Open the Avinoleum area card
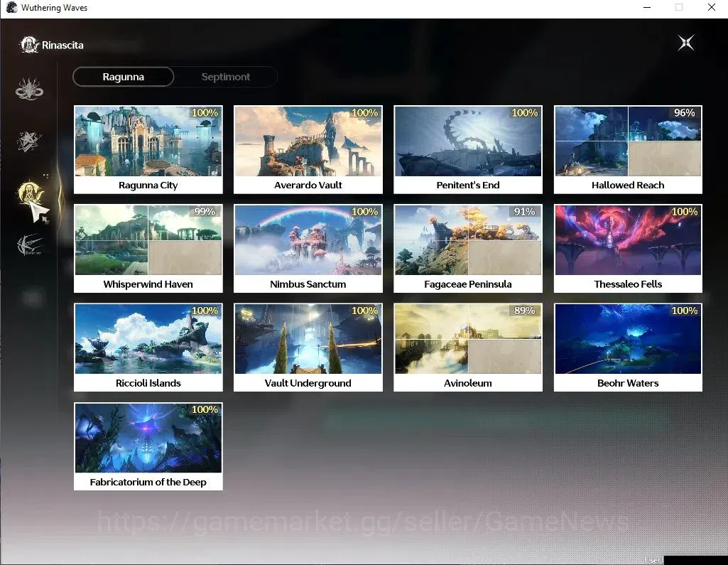The width and height of the screenshot is (728, 565). point(468,348)
